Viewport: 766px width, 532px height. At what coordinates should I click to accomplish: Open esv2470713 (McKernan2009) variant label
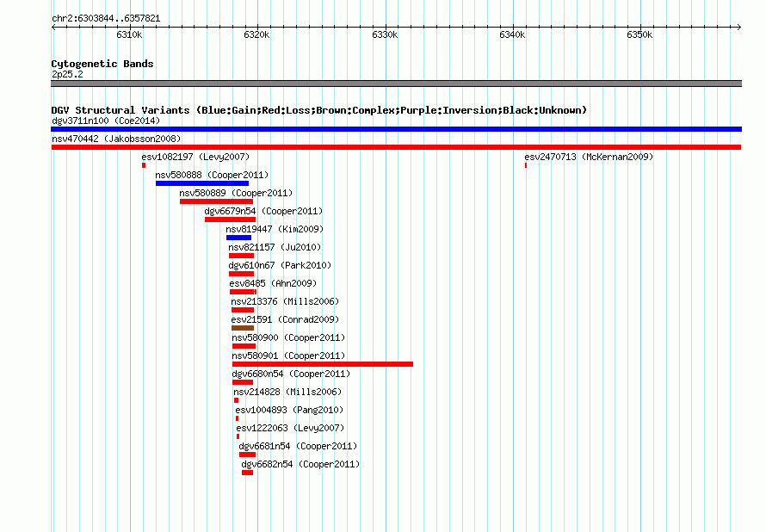tap(589, 157)
